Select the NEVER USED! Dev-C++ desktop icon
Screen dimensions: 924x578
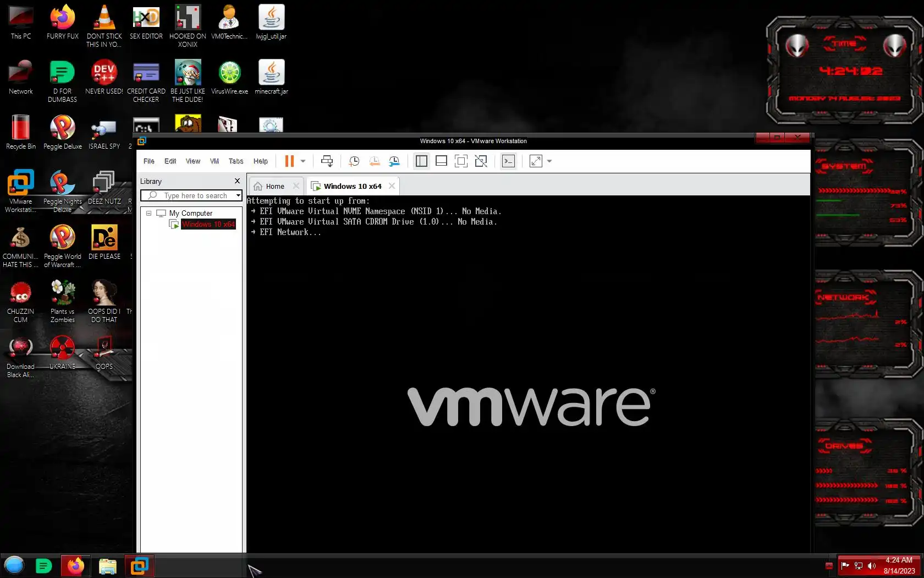pos(105,78)
